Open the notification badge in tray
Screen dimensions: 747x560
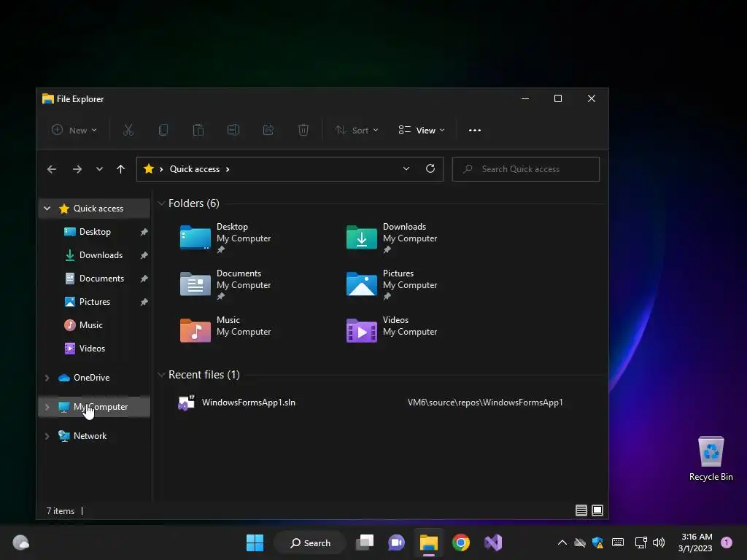pyautogui.click(x=727, y=542)
